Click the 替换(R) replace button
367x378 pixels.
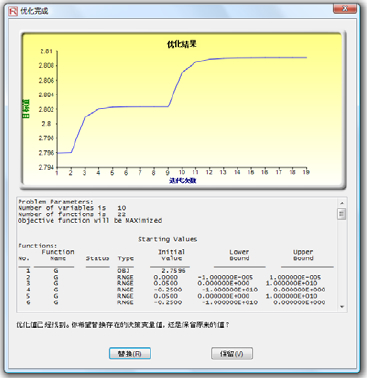tap(130, 354)
